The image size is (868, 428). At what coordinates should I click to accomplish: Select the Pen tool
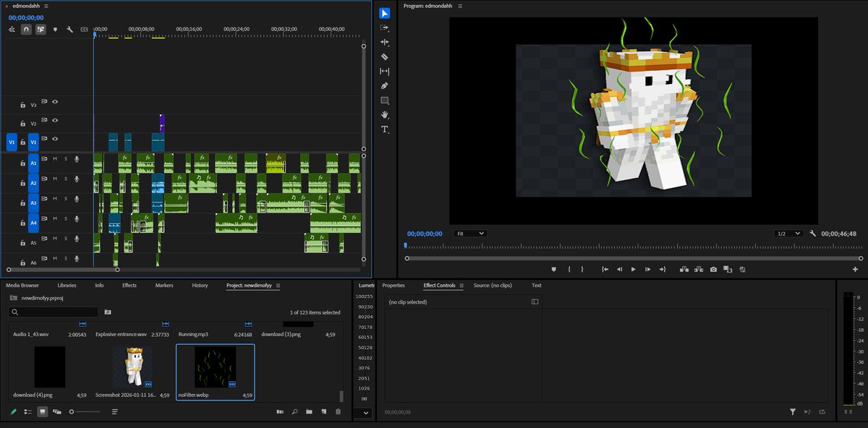point(385,85)
